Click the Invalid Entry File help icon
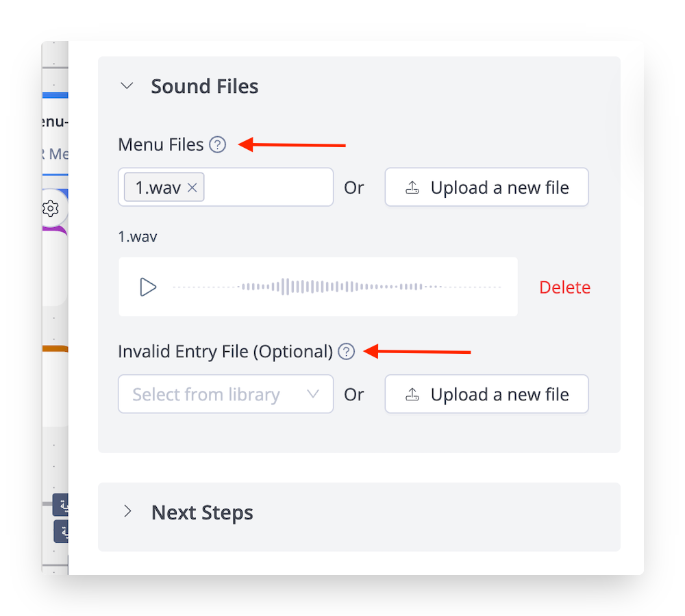 [347, 352]
